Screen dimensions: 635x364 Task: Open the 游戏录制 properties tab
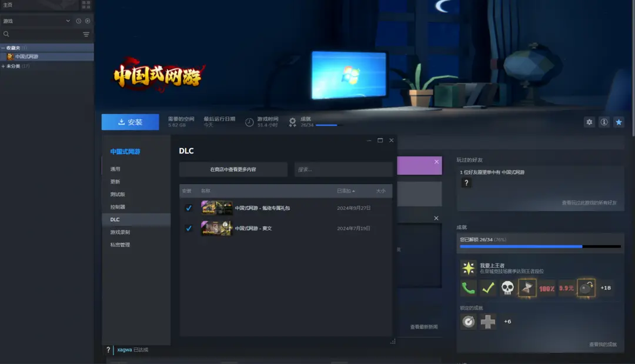(136, 232)
